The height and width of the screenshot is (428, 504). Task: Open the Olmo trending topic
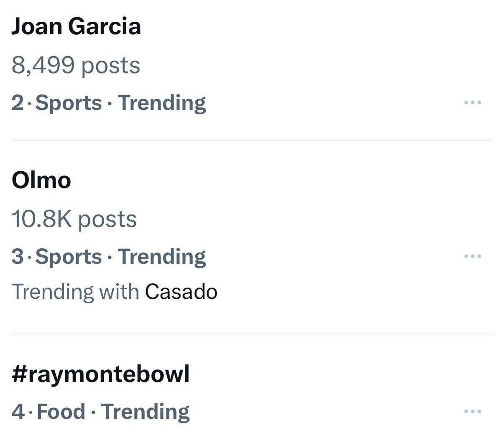[x=41, y=180]
